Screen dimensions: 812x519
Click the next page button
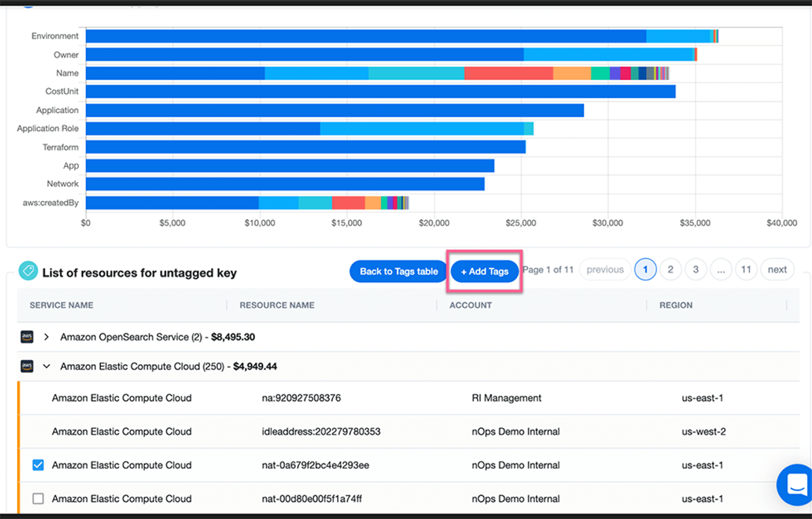click(x=777, y=269)
